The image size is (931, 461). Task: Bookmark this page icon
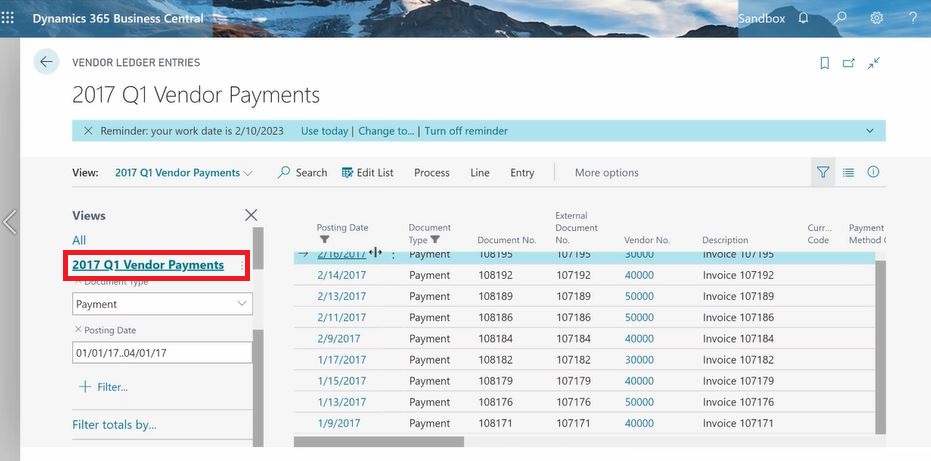(825, 63)
